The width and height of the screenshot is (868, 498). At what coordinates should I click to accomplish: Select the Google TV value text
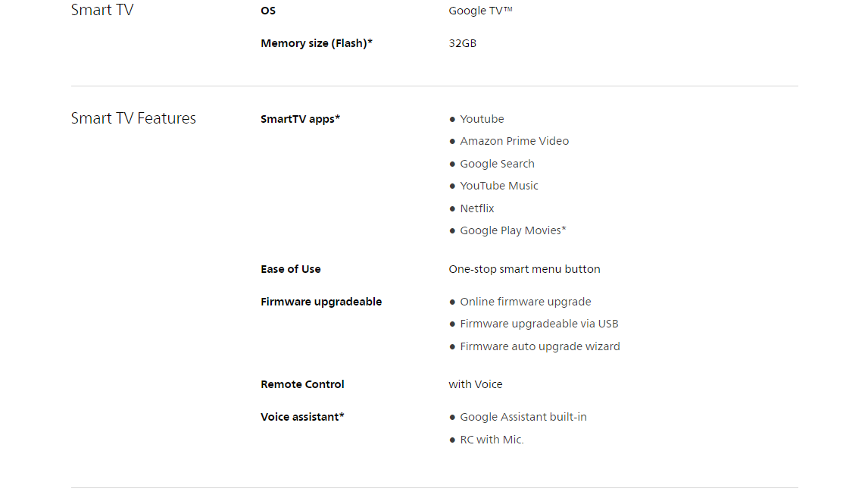coord(480,11)
